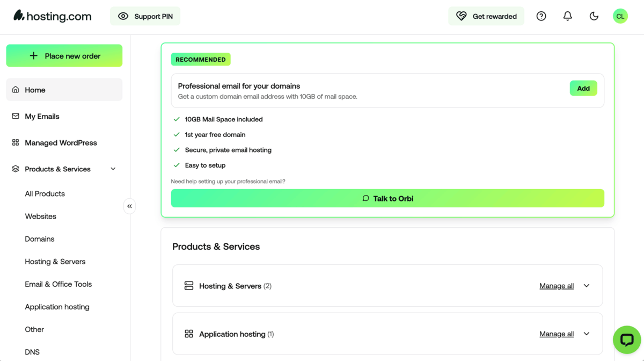Click the server icon beside Hosting & Servers
Screen dimensions: 644x361
click(189, 286)
